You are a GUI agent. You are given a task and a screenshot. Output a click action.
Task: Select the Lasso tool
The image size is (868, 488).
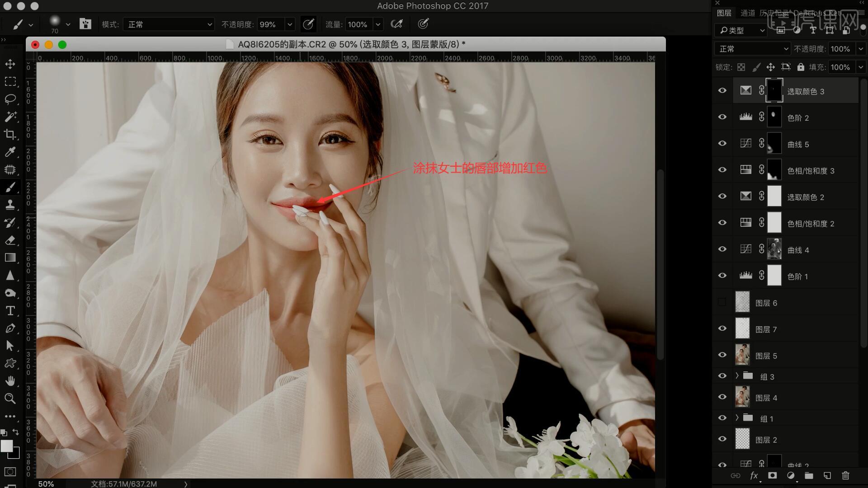(x=10, y=99)
